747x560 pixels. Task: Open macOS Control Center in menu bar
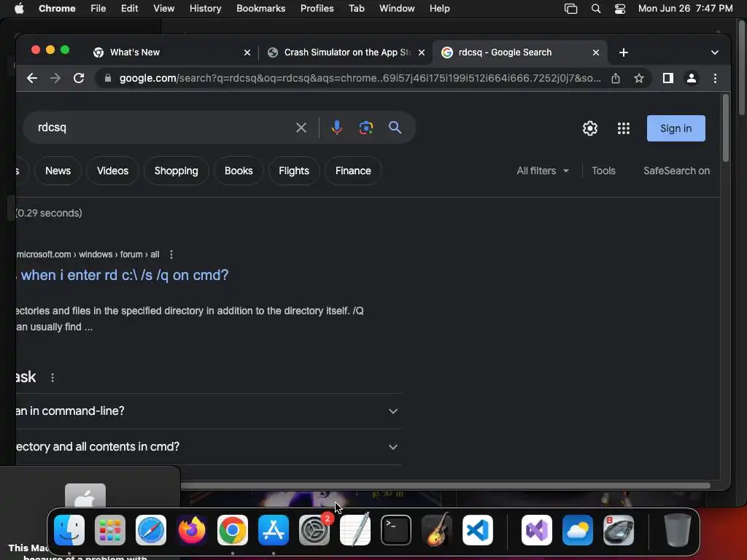pyautogui.click(x=620, y=9)
